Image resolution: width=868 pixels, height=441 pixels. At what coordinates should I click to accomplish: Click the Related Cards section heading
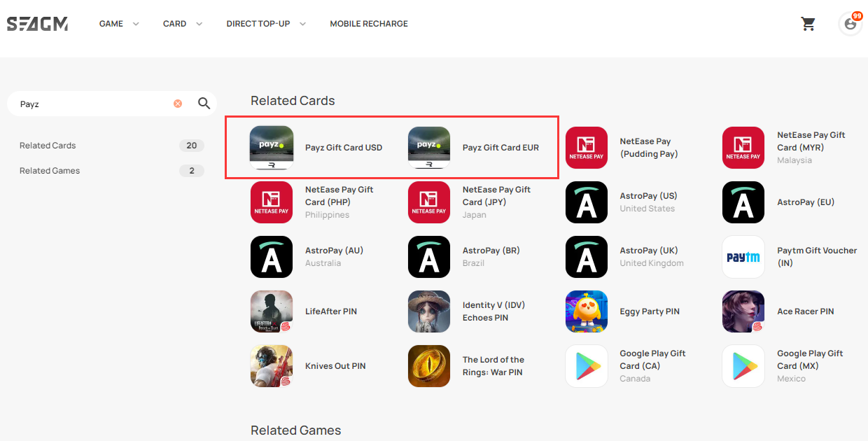click(x=293, y=101)
